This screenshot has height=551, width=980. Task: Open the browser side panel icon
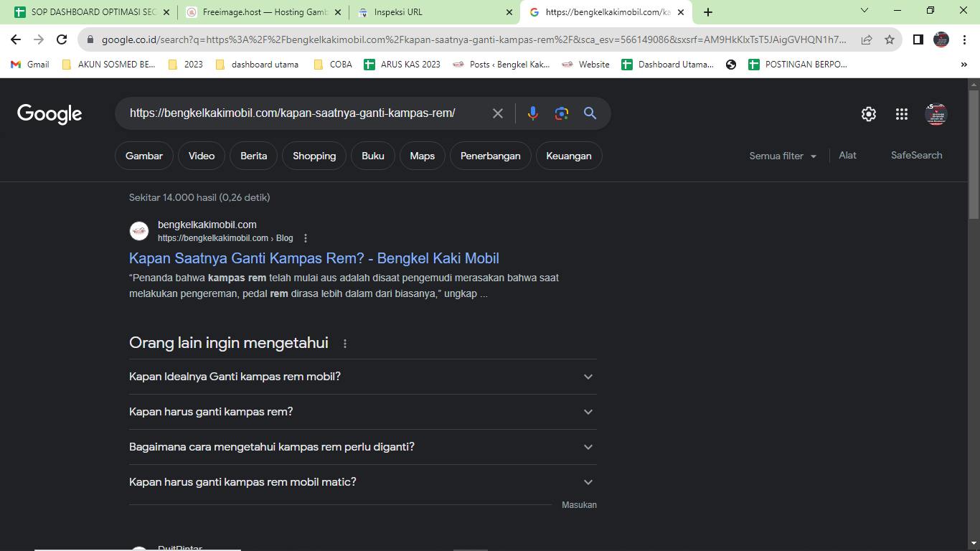(x=918, y=40)
